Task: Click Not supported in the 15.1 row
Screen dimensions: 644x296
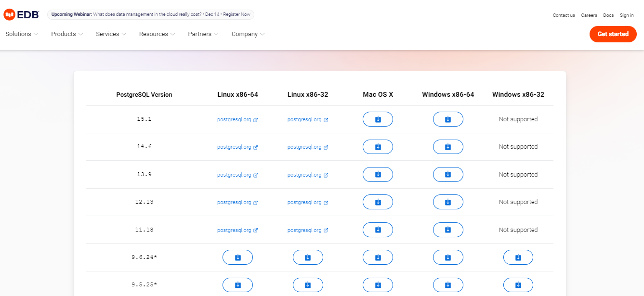Action: pyautogui.click(x=518, y=119)
